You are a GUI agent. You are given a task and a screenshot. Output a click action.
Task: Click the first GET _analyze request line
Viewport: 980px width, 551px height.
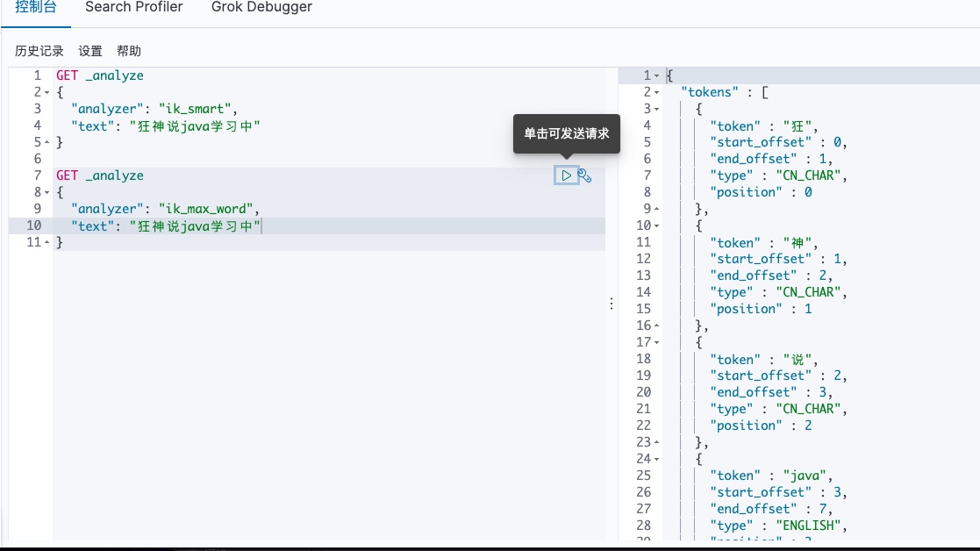coord(99,75)
